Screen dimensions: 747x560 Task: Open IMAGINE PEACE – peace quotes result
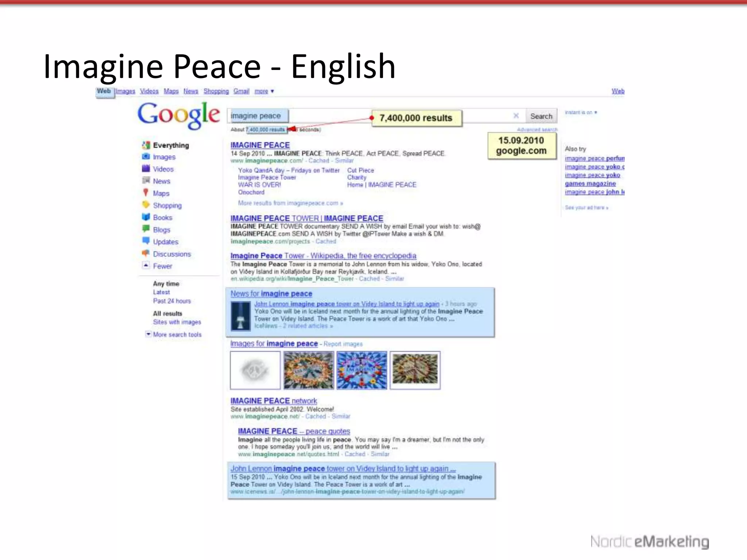[294, 431]
